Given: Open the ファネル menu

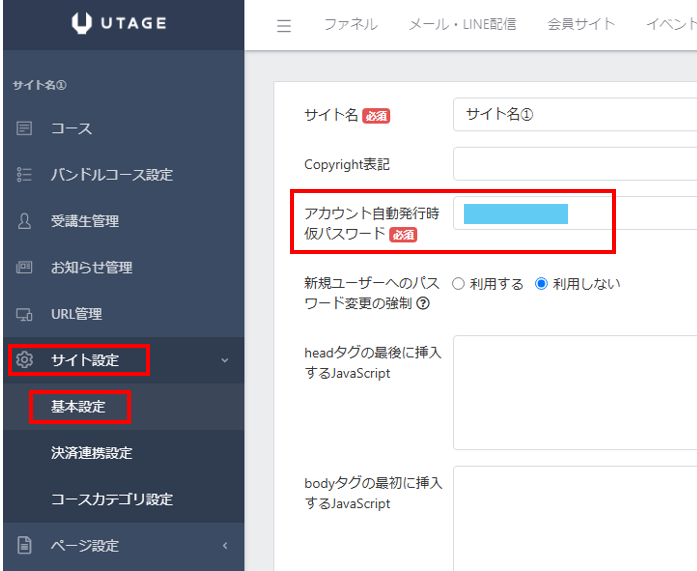Looking at the screenshot, I should click(x=350, y=25).
